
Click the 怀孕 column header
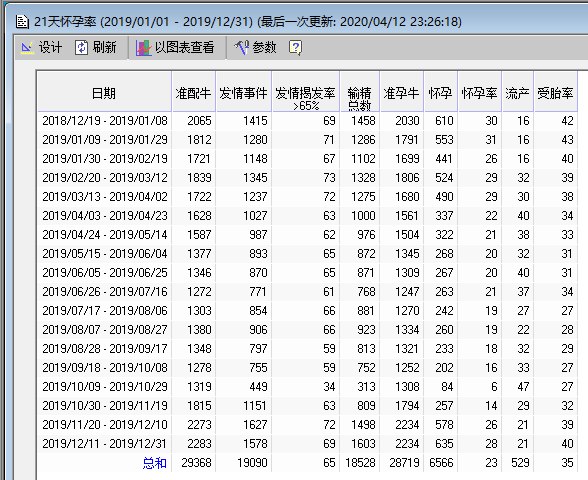441,93
